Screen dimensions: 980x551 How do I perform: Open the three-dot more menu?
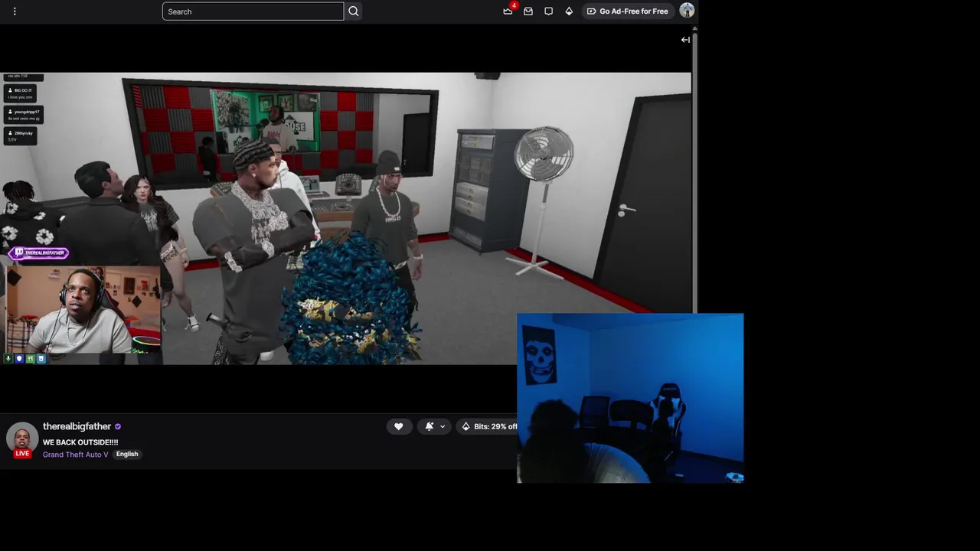click(15, 11)
